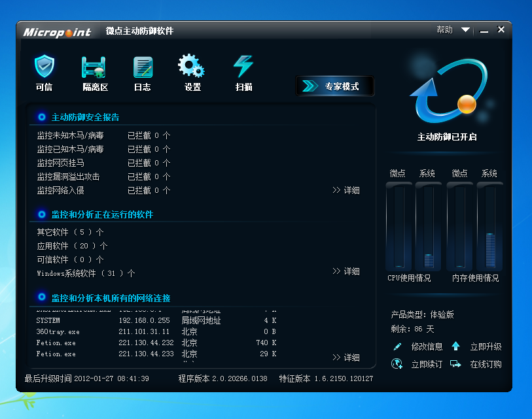Click the 内存使用情况 label
532x419 pixels.
(475, 278)
